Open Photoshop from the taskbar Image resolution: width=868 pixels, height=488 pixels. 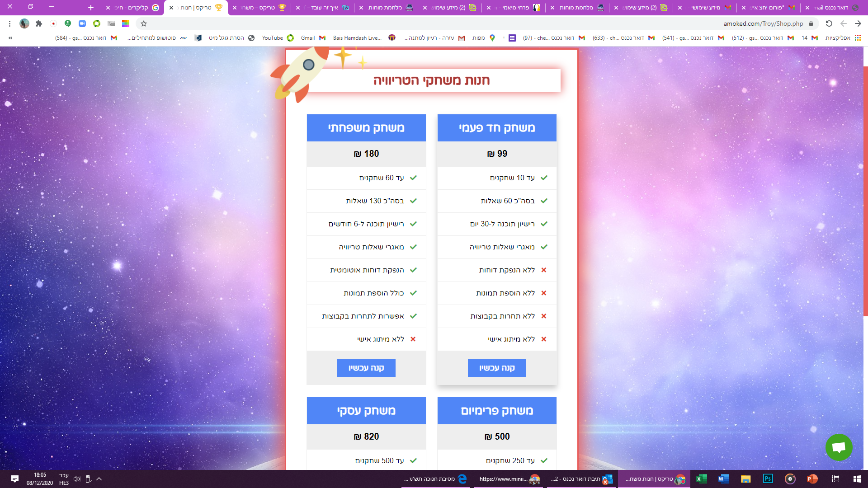click(x=768, y=479)
